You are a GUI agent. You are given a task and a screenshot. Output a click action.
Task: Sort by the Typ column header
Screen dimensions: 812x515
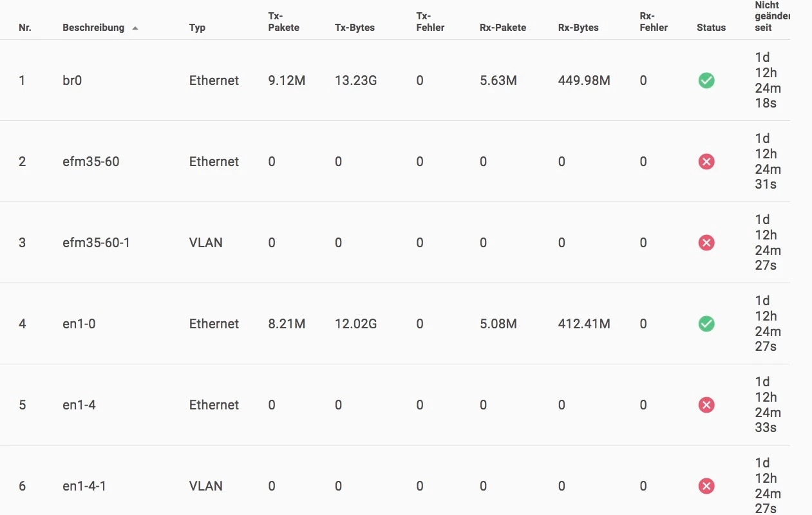(x=197, y=28)
